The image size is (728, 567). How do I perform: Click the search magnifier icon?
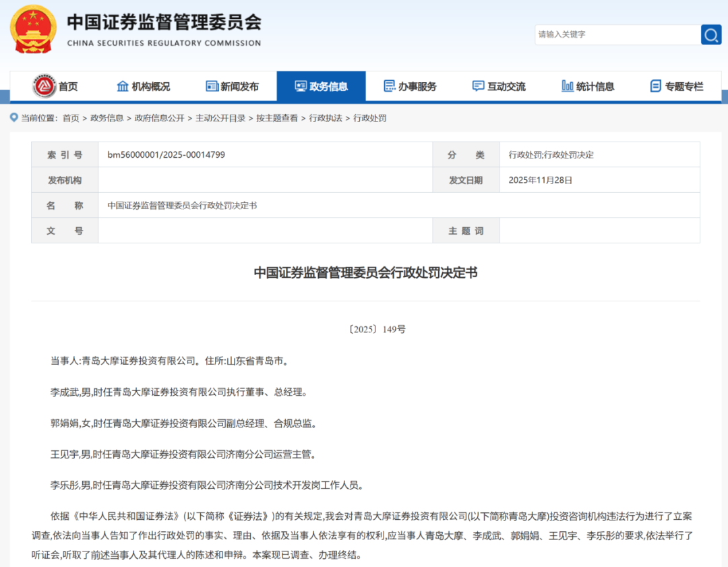(710, 34)
